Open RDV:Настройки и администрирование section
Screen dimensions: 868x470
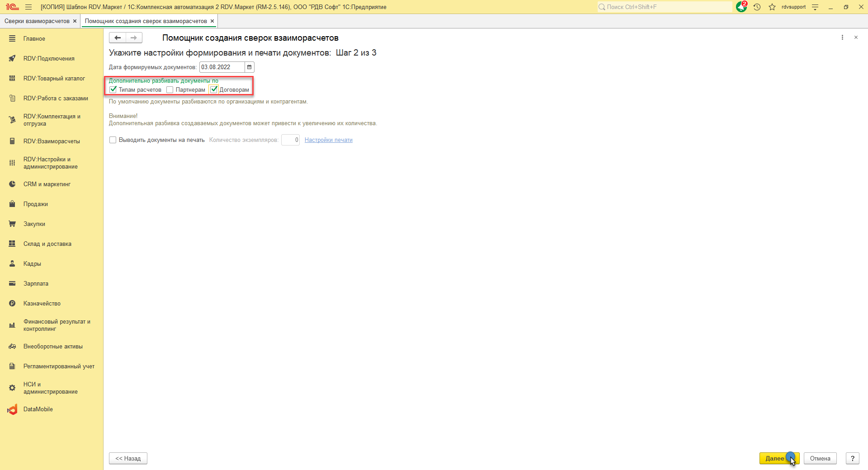click(52, 163)
